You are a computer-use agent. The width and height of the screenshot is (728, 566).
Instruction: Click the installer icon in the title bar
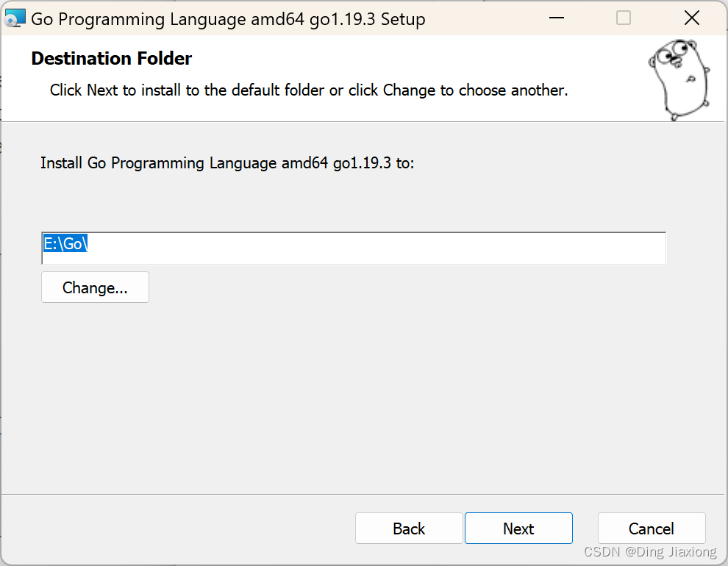[x=15, y=18]
